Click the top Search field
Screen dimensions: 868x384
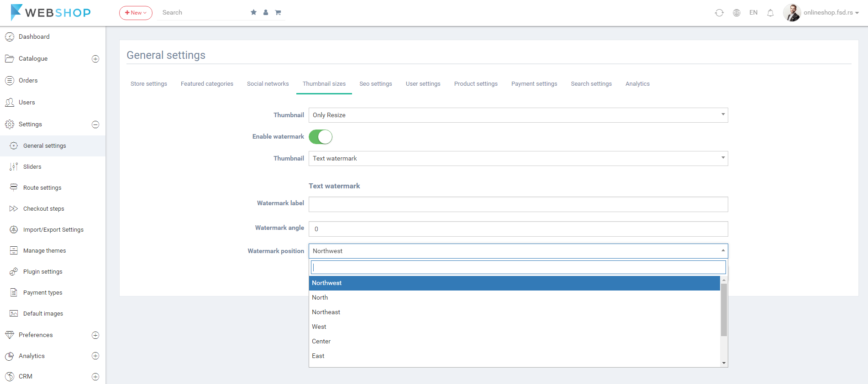(x=203, y=13)
